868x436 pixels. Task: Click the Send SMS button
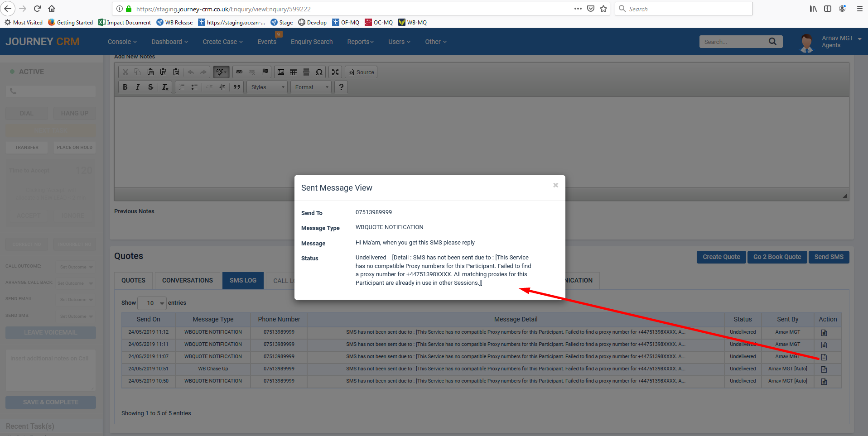(829, 257)
